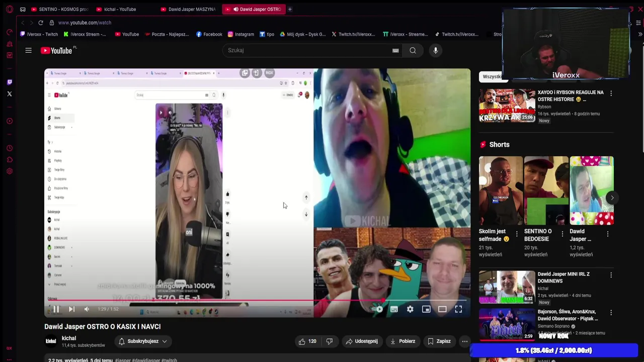Screen dimensions: 644x362
Task: Open XAYOO i RYBSON video thumbnail
Action: pyautogui.click(x=507, y=106)
